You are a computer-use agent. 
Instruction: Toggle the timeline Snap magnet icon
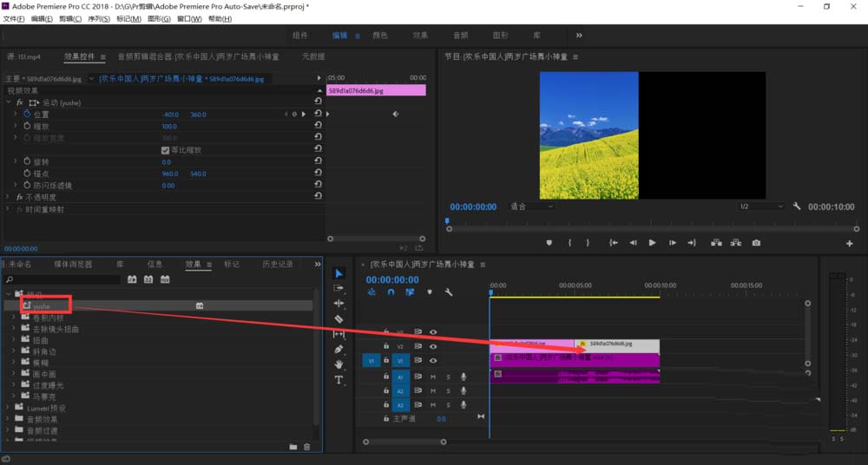click(x=391, y=292)
